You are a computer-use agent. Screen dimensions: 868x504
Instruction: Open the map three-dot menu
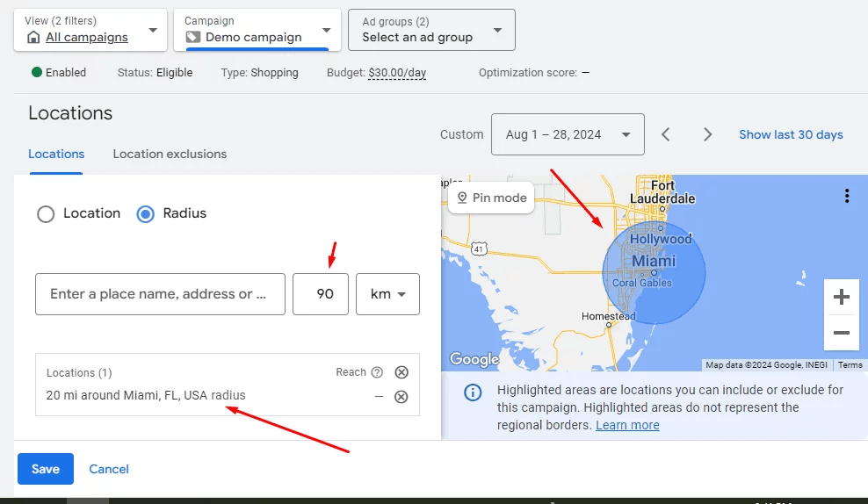click(x=846, y=196)
